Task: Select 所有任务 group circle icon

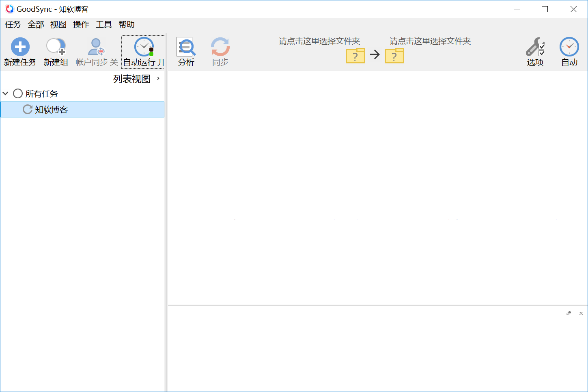Action: pos(17,93)
